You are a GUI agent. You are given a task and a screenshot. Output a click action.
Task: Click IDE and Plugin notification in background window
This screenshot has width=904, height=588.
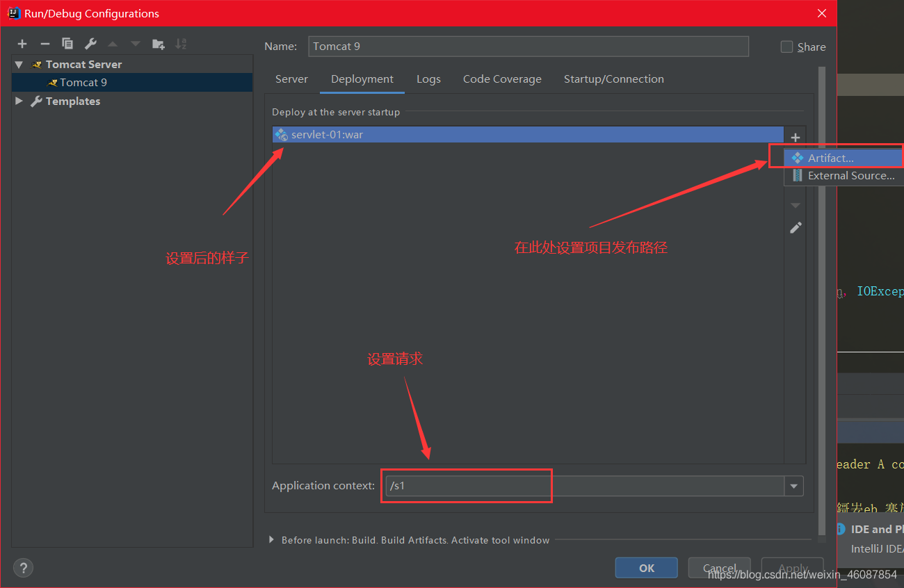(869, 539)
